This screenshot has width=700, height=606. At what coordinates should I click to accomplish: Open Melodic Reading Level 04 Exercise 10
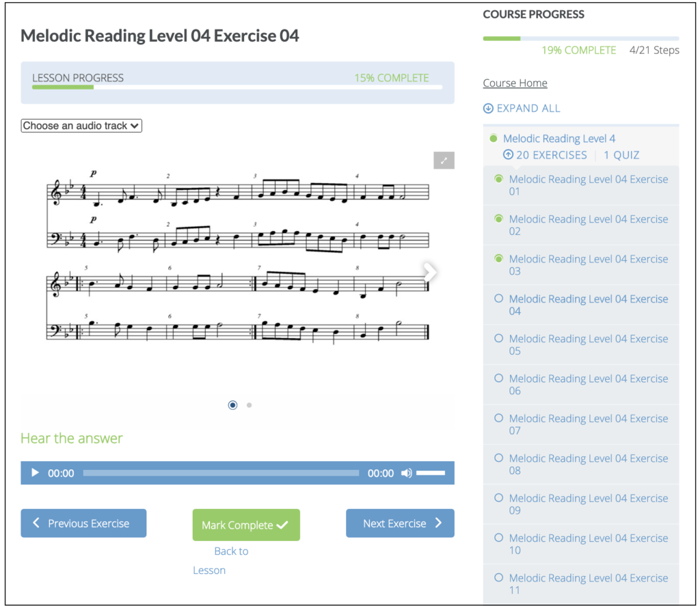588,544
